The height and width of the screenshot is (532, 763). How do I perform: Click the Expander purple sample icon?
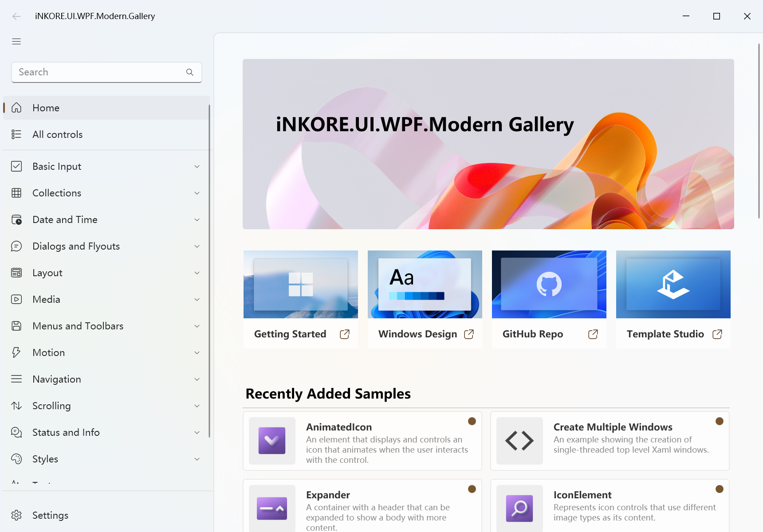[272, 509]
